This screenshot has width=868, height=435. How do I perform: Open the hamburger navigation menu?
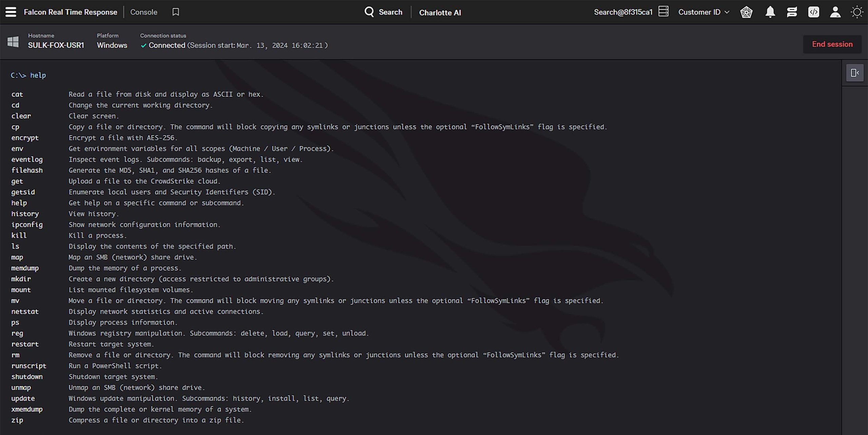tap(11, 12)
